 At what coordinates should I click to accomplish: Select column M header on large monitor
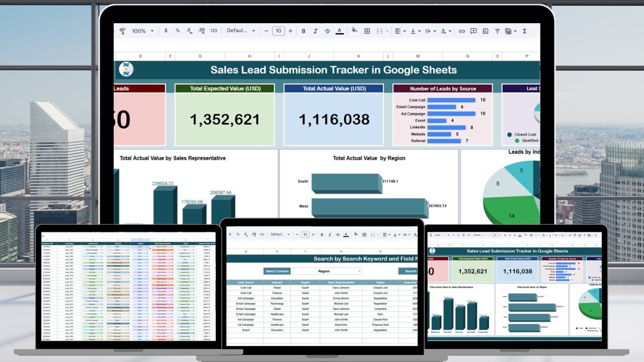(418, 56)
